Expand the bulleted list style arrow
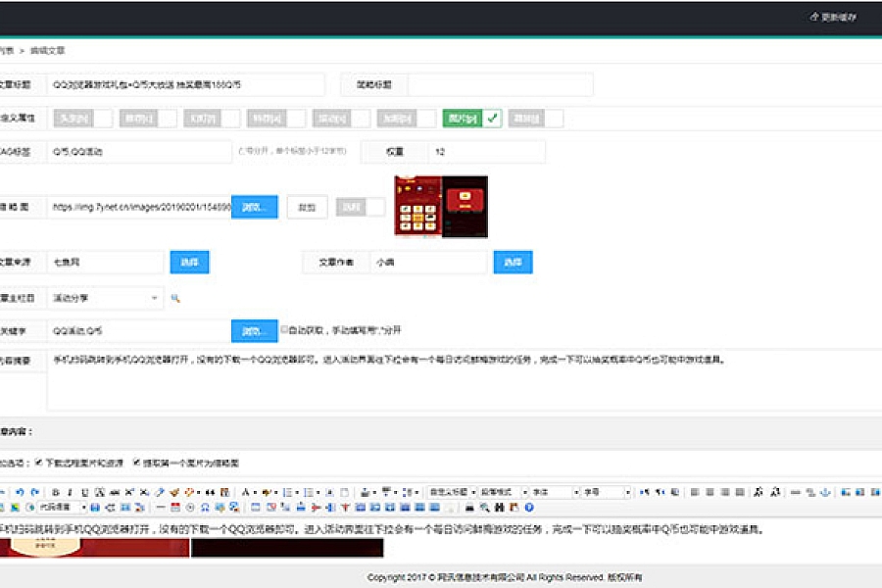882x588 pixels. [318, 493]
